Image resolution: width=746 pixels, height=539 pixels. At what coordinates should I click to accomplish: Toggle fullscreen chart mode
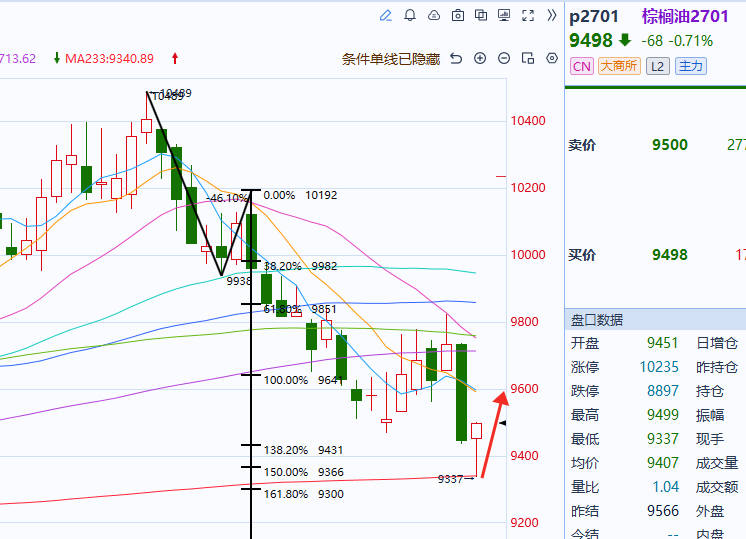(x=528, y=16)
